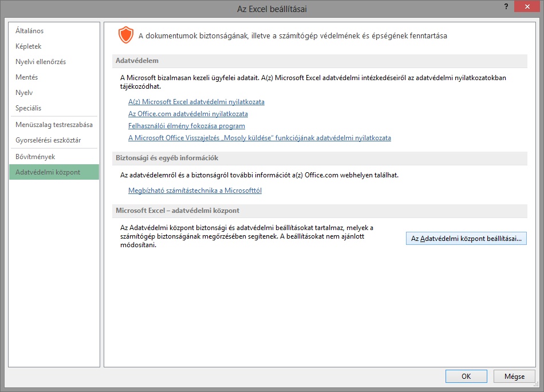Open Megbízható számítástechnika a Microsofttól link
This screenshot has width=544, height=392.
[195, 191]
